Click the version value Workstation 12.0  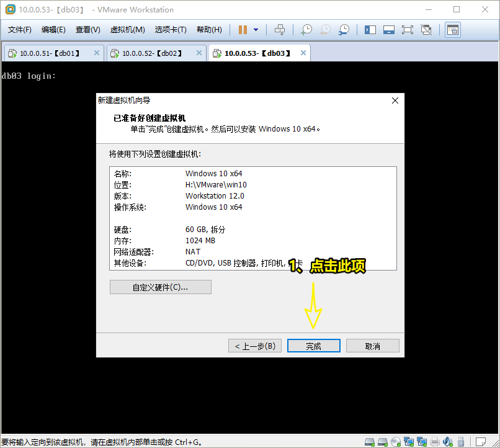(x=215, y=196)
